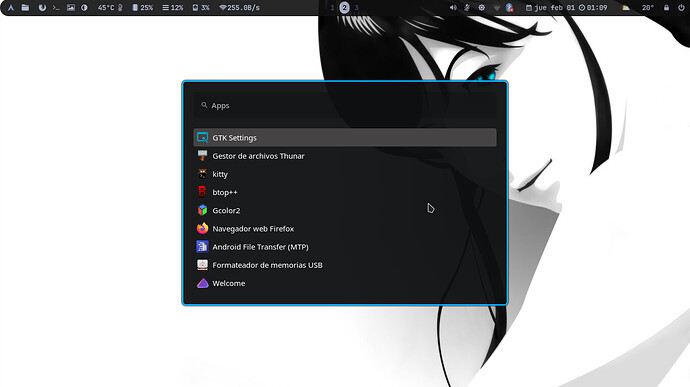Launch kitty terminal entry
The height and width of the screenshot is (387, 690).
pyautogui.click(x=345, y=174)
